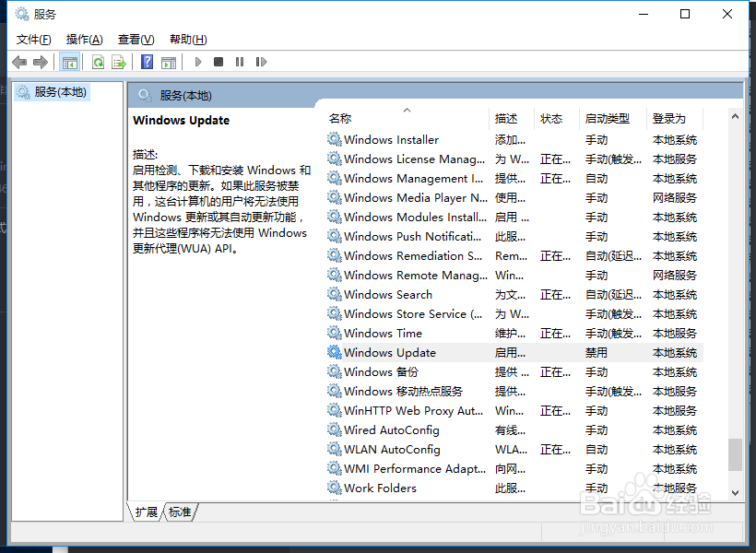Switch to the 标准 tab
The height and width of the screenshot is (553, 756).
[x=181, y=512]
